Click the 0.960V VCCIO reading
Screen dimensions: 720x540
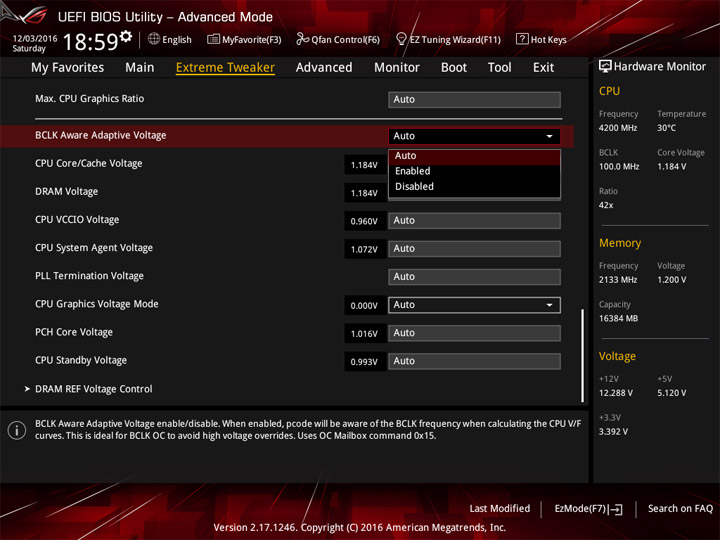(x=364, y=221)
